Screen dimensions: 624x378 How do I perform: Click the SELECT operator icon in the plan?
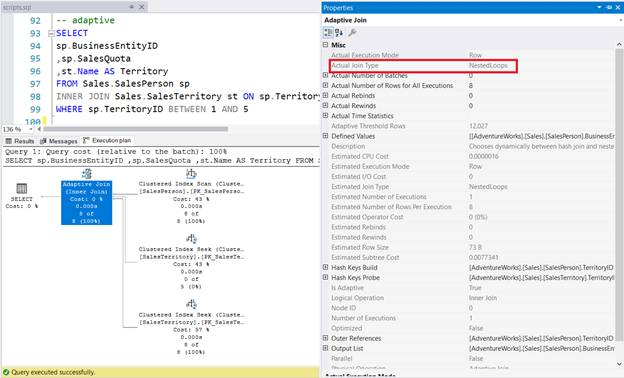click(21, 188)
